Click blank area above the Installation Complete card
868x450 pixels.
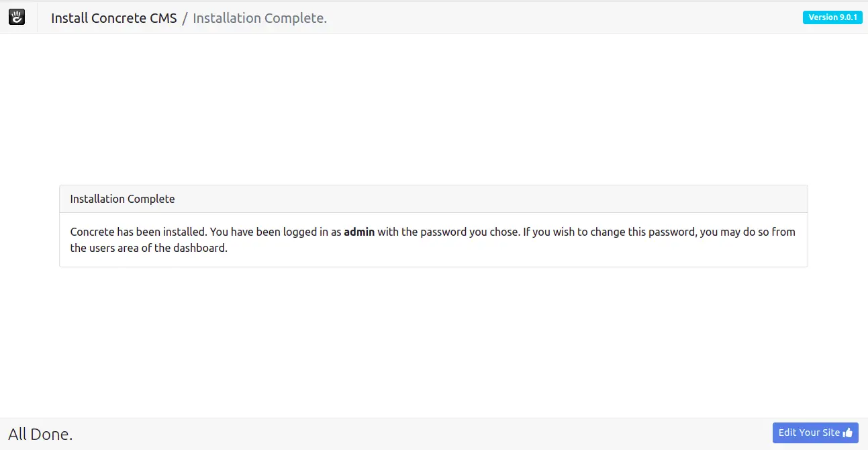(x=434, y=107)
